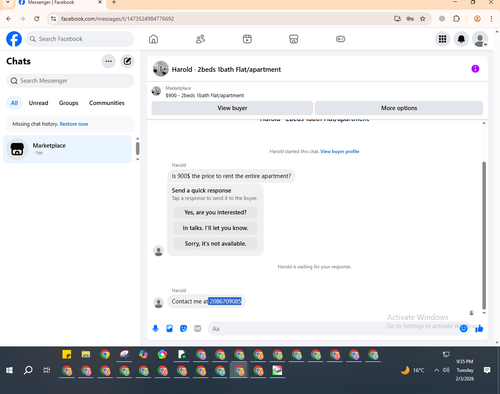
Task: Open Windows Start button
Action: tap(9, 370)
